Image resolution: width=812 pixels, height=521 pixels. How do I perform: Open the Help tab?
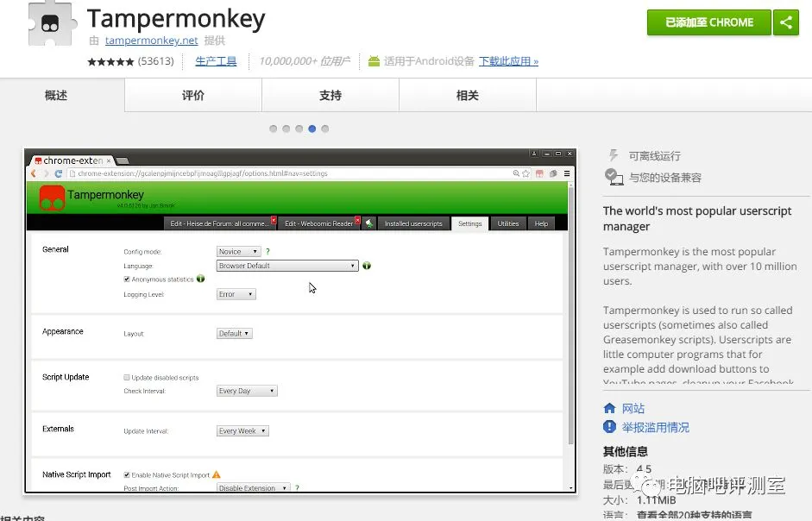point(541,223)
